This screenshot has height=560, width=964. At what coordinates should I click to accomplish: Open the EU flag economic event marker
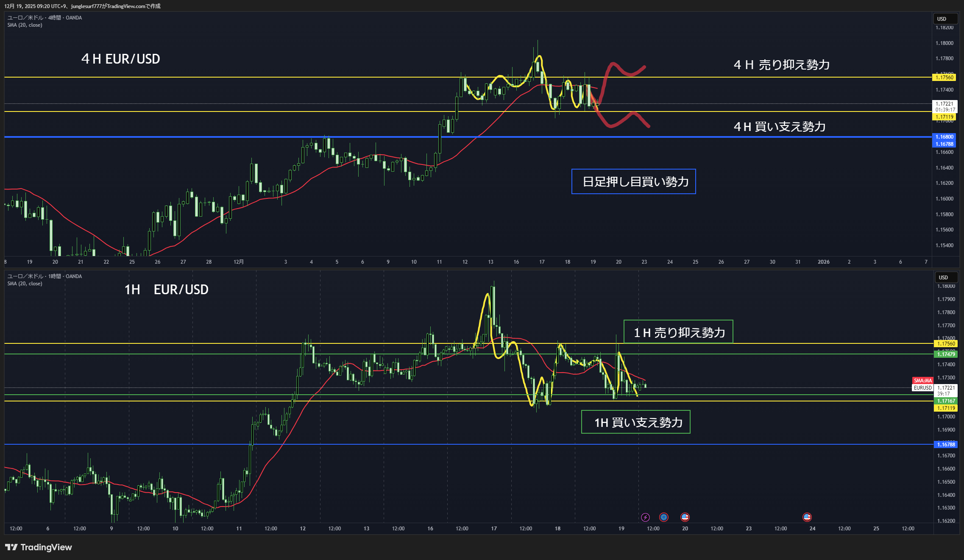664,517
